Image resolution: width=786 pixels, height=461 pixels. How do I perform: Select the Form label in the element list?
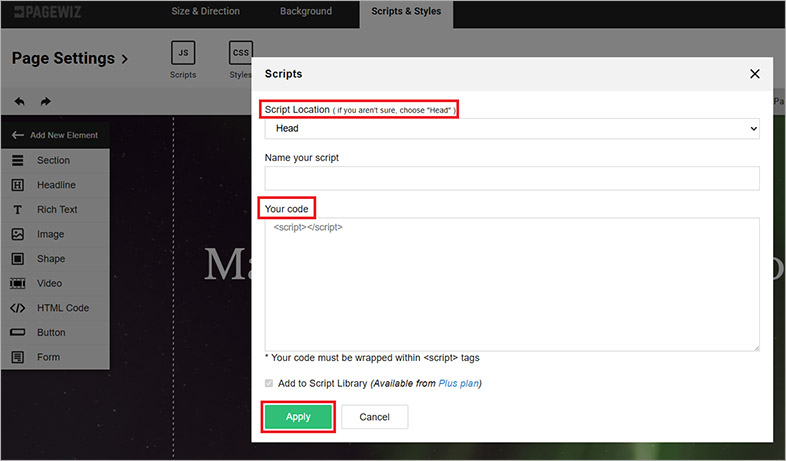tap(48, 357)
